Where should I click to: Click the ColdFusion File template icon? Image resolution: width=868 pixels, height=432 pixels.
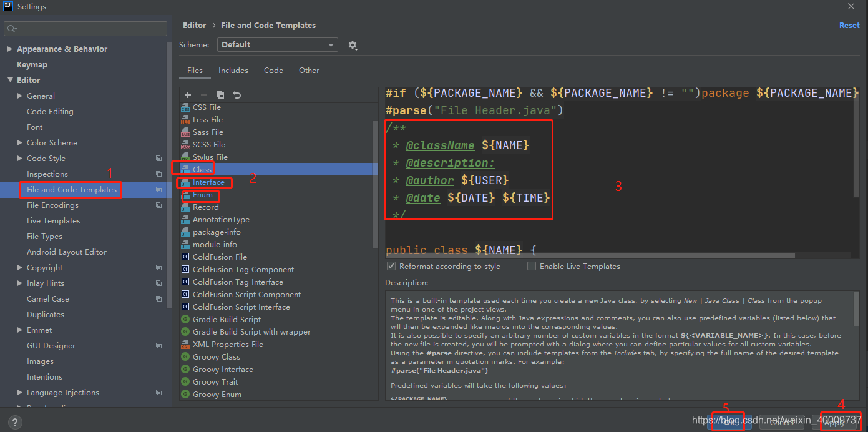coord(185,257)
